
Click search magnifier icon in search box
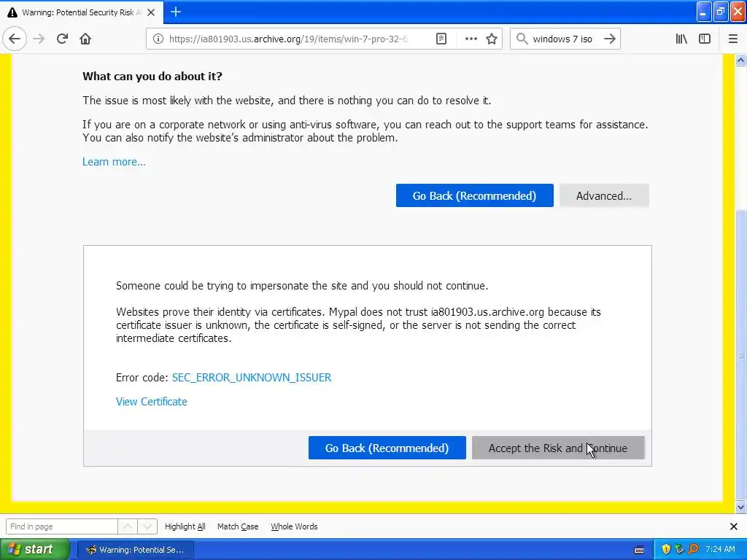tap(522, 39)
